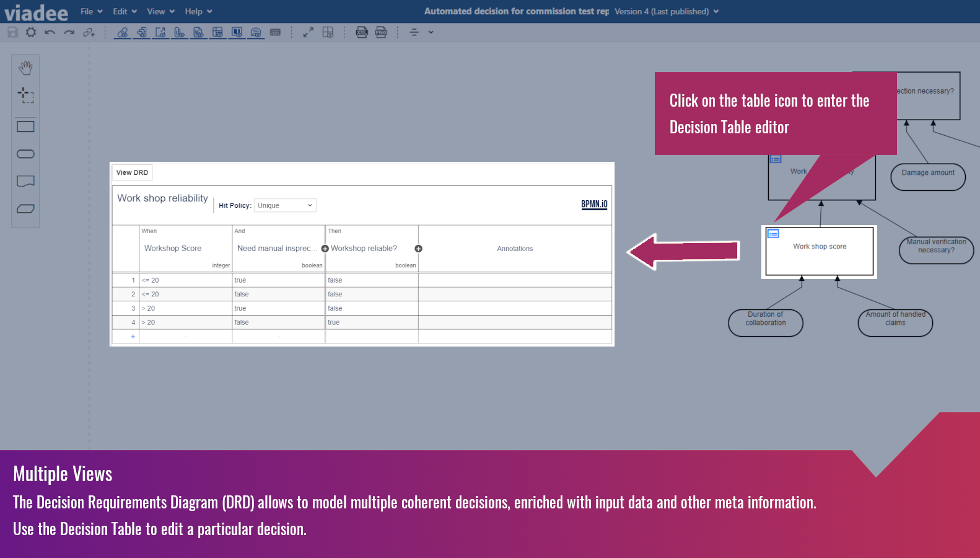Open the table icon on Work shop score
Image resolution: width=980 pixels, height=558 pixels.
click(773, 234)
